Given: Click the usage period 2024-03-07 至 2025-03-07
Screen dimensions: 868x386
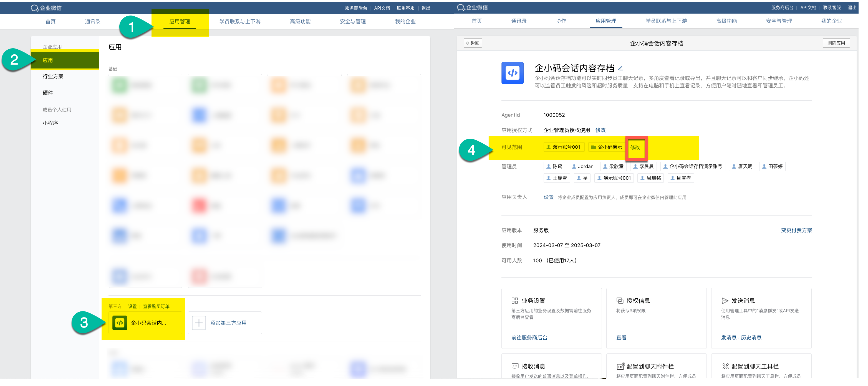Looking at the screenshot, I should coord(566,245).
